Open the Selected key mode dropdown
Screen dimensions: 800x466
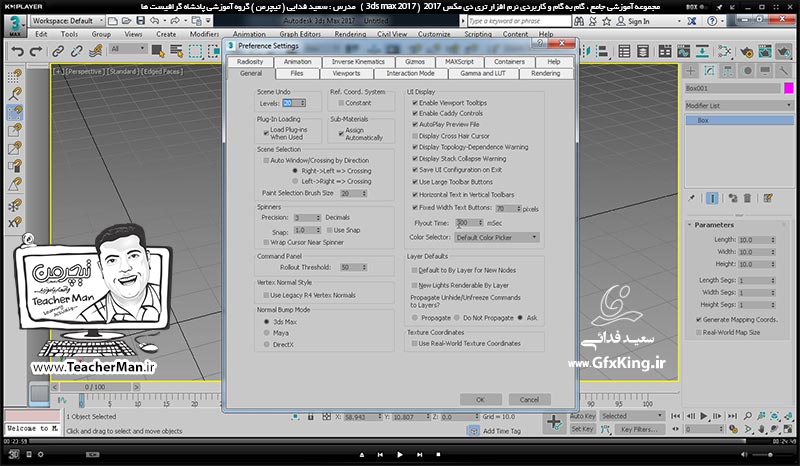coord(632,416)
